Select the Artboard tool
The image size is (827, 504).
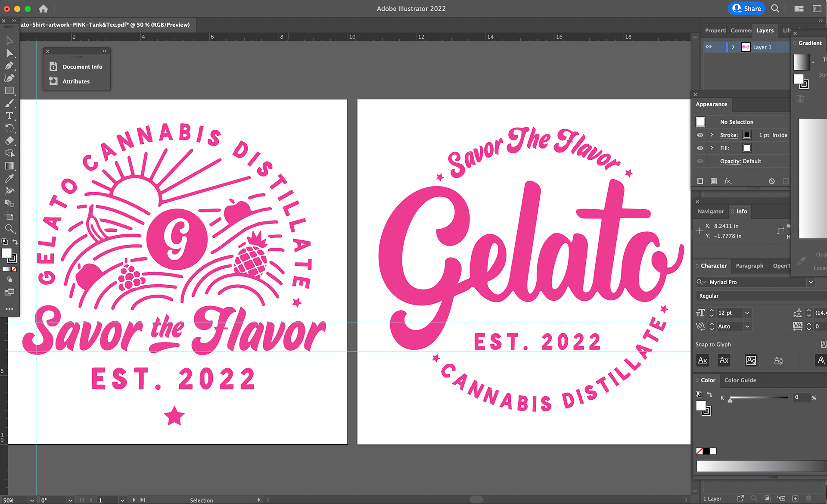(9, 216)
